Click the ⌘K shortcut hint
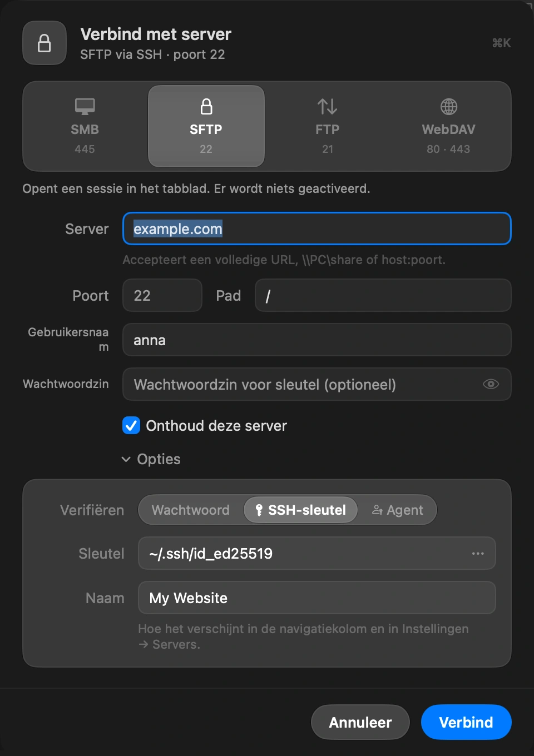 tap(501, 43)
